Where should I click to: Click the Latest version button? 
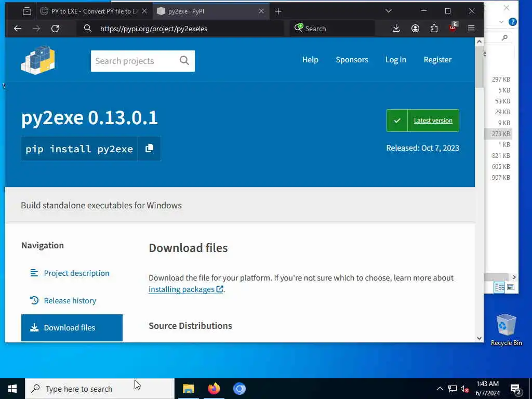[423, 121]
